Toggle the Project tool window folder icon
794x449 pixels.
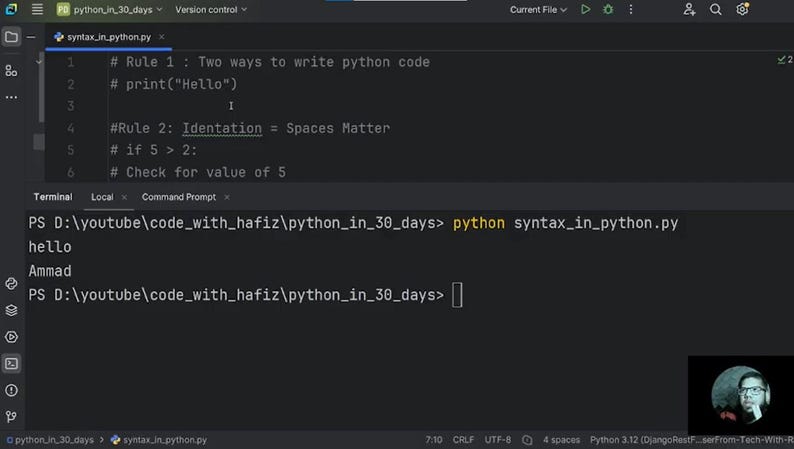pyautogui.click(x=11, y=37)
